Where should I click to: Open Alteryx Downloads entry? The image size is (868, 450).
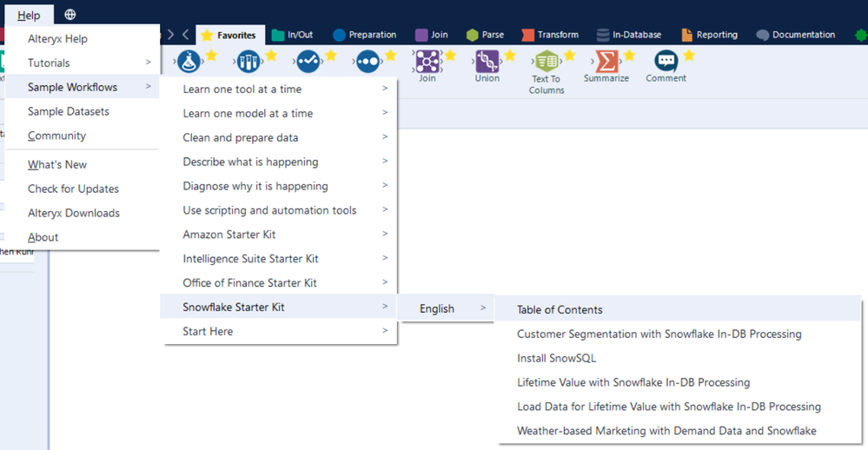tap(82, 213)
